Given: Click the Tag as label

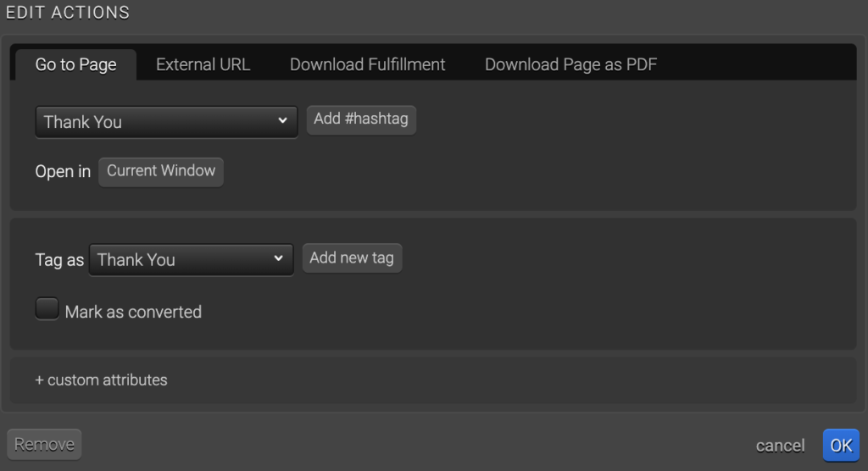Looking at the screenshot, I should click(59, 260).
